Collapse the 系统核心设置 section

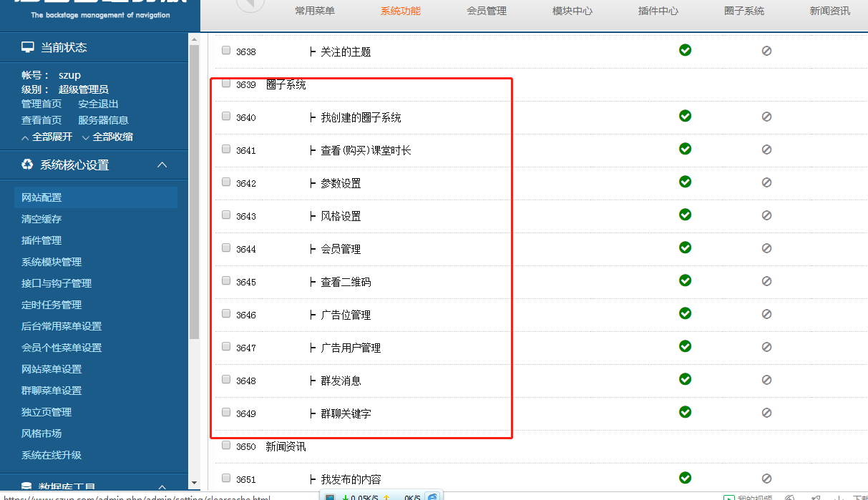[162, 165]
